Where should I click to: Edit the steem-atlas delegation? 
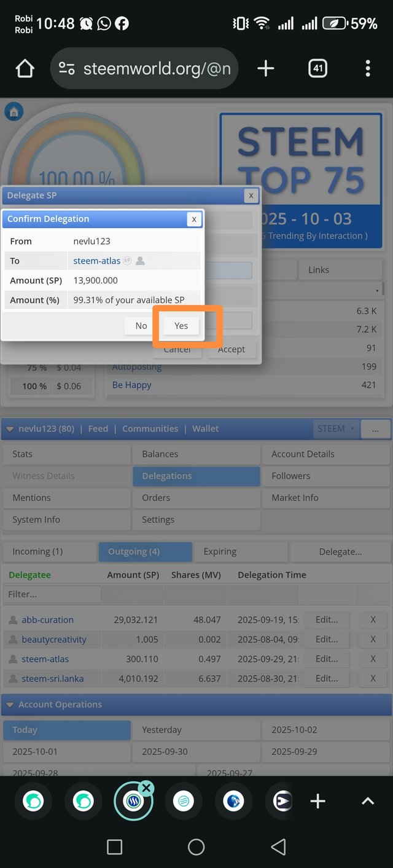(x=327, y=659)
